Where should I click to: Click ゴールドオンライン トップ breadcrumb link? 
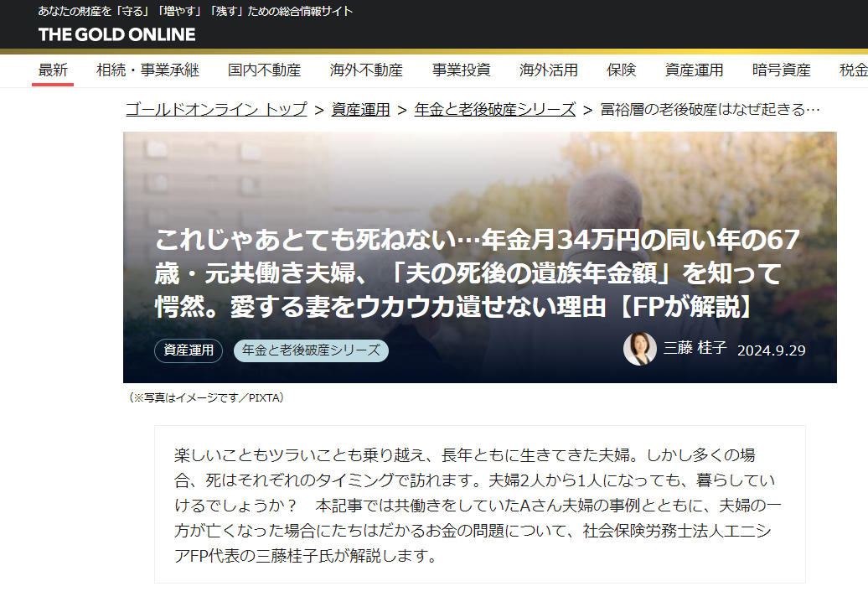(x=216, y=110)
